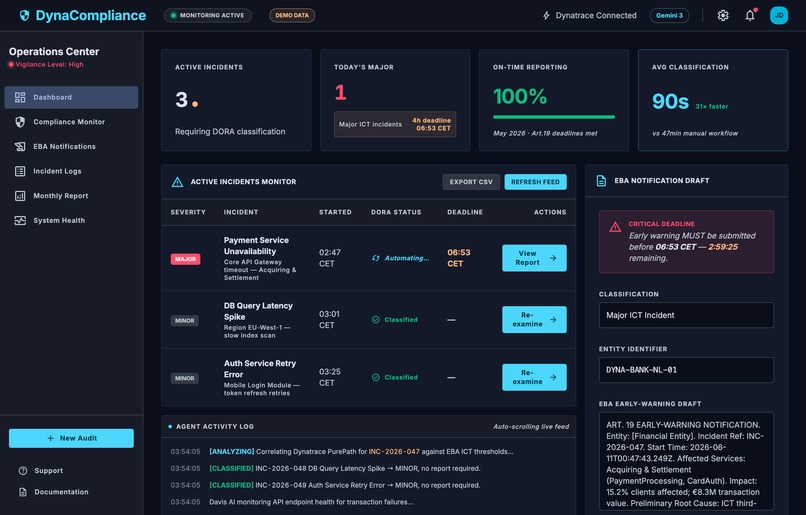The height and width of the screenshot is (515, 806).
Task: Click the Auto-scrolling live feed label
Action: click(x=531, y=427)
